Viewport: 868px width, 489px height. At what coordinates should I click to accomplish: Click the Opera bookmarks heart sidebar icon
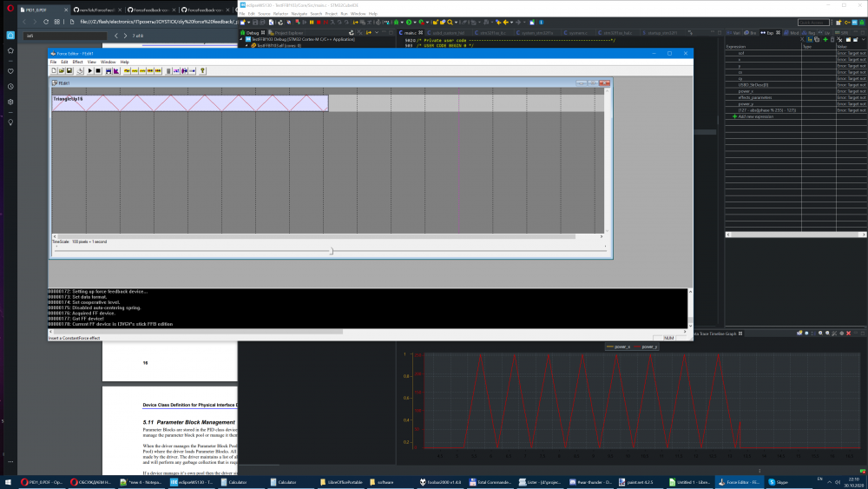point(10,70)
